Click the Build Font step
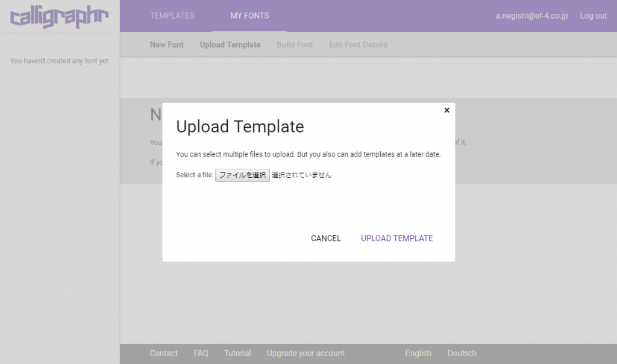Image resolution: width=617 pixels, height=364 pixels. tap(294, 44)
